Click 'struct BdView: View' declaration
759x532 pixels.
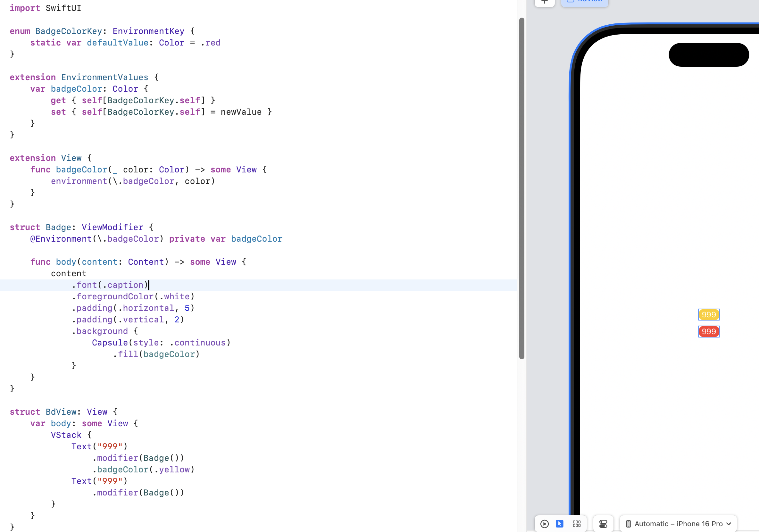[63, 412]
